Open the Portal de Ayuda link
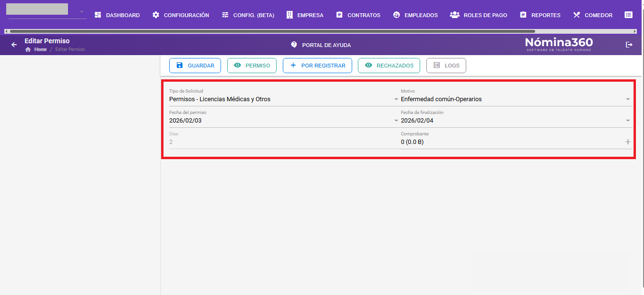Screen dimensions: 644x295 coord(321,45)
